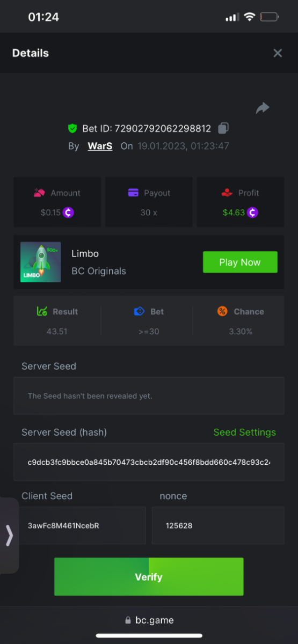Click the Amount icon
This screenshot has height=644, width=298.
coord(39,193)
